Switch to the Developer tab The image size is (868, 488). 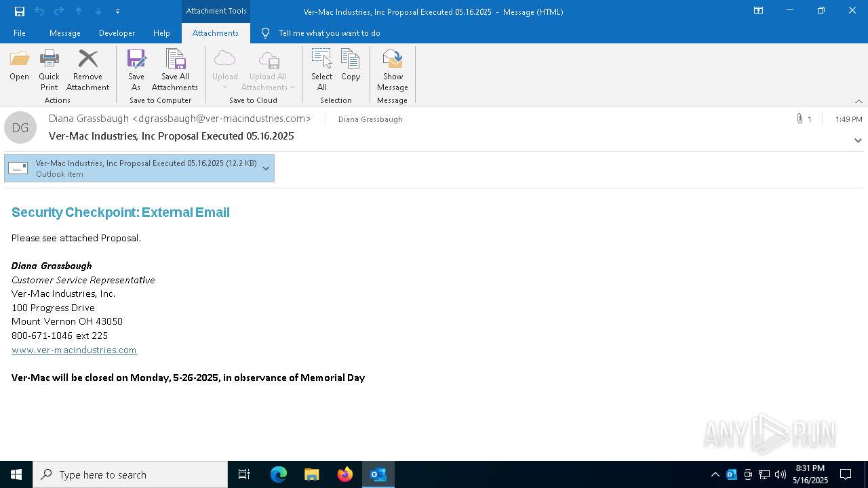tap(117, 33)
